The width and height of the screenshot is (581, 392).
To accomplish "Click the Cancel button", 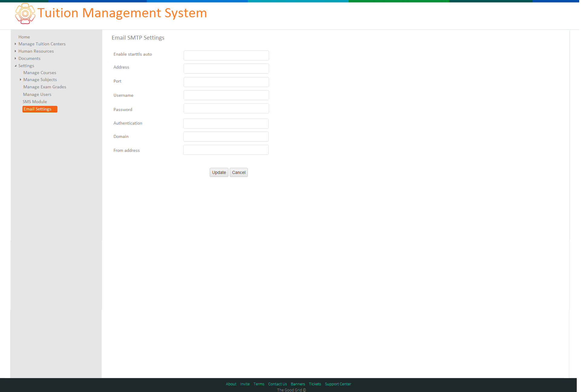I will tap(239, 172).
